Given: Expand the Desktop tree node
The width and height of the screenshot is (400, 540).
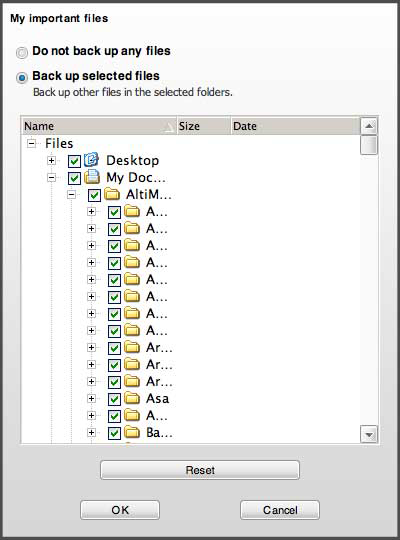Looking at the screenshot, I should [x=51, y=160].
